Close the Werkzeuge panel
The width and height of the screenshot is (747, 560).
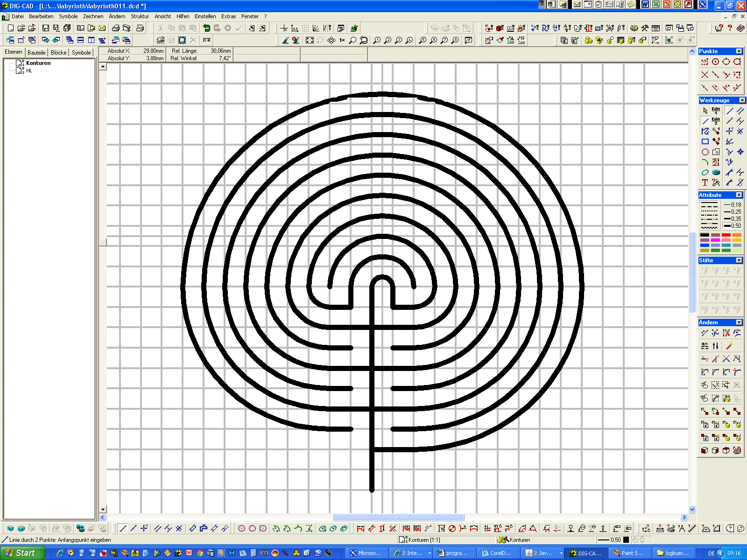[x=742, y=100]
